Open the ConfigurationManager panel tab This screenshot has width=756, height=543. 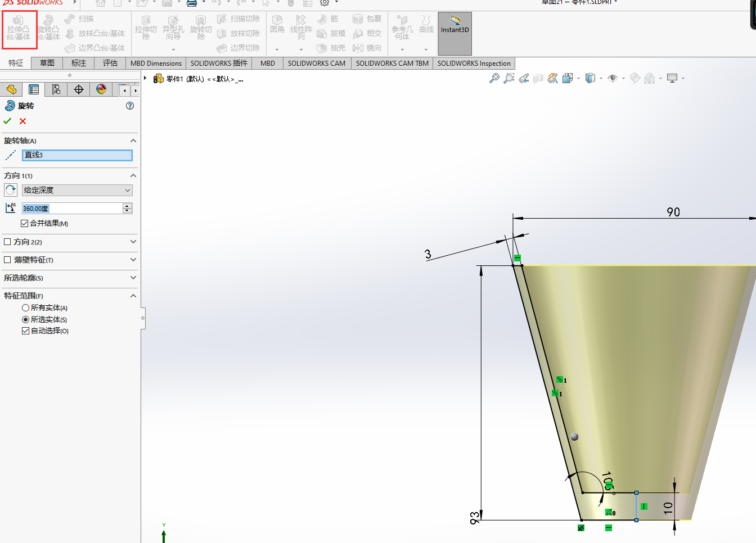pos(56,89)
